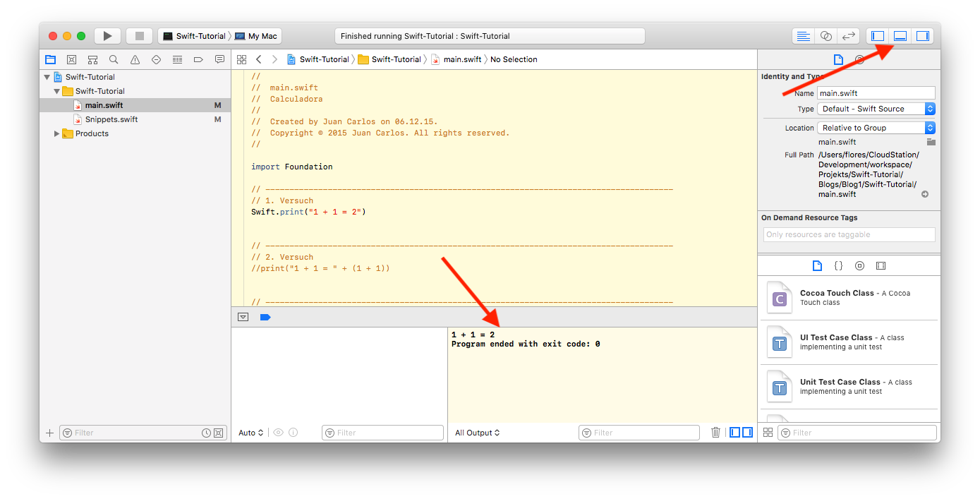Open the Type dropdown showing Default - Swift Source
The image size is (980, 499).
[876, 109]
